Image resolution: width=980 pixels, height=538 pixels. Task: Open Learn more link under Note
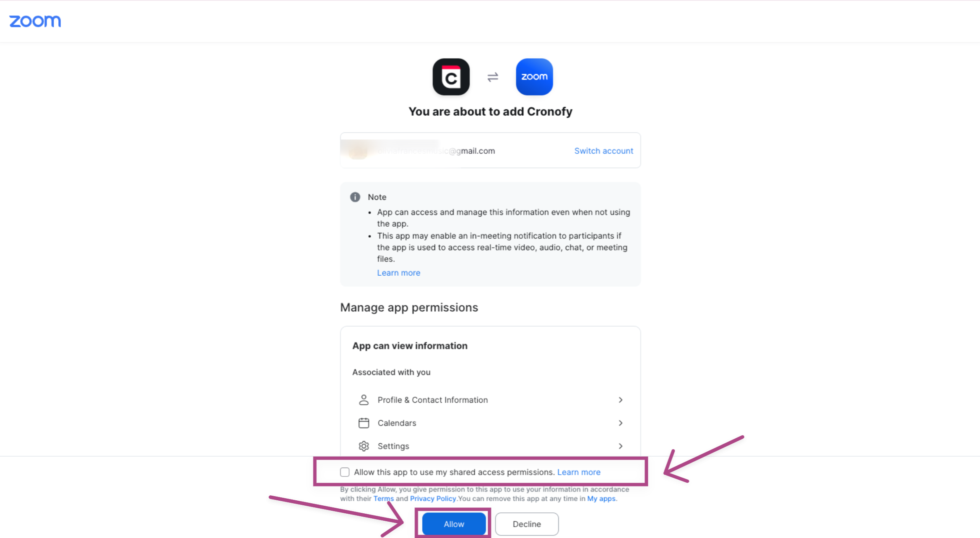398,273
